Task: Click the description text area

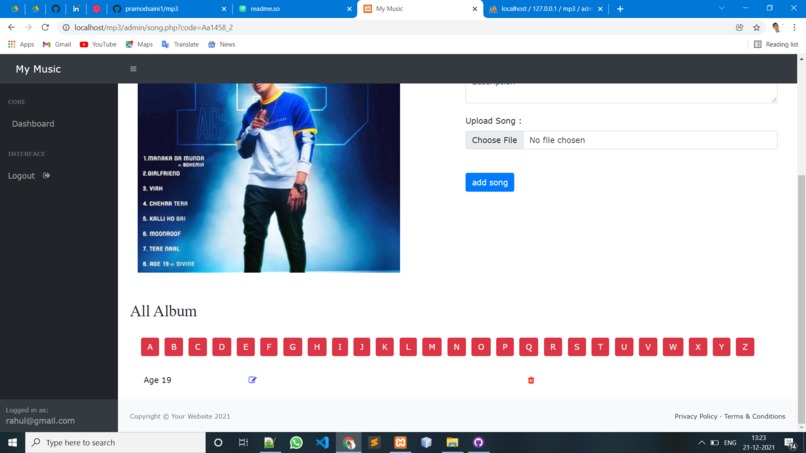Action: [x=621, y=93]
